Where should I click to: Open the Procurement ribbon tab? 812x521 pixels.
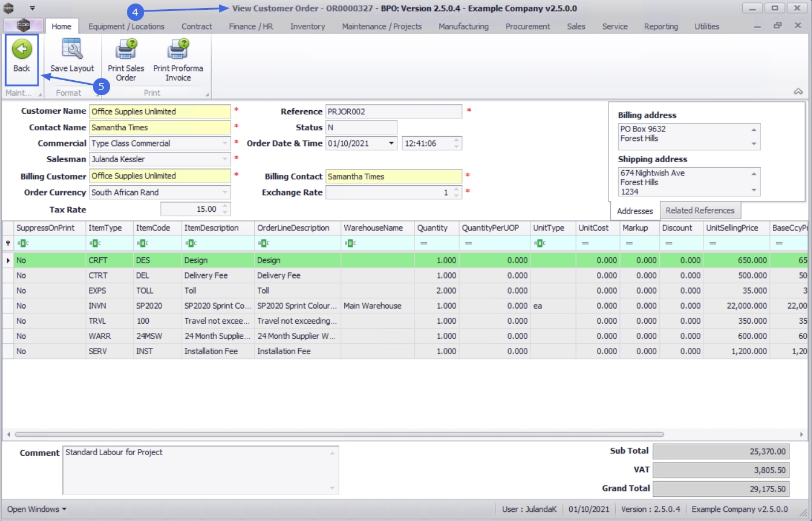528,27
